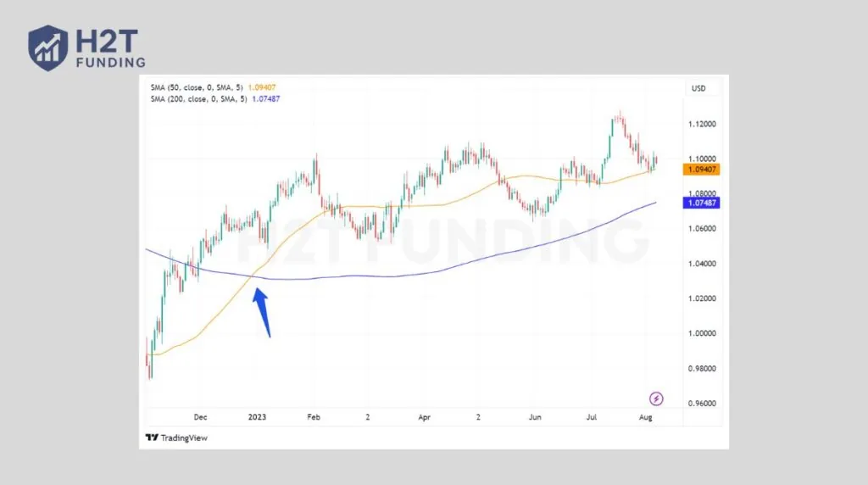This screenshot has height=485, width=868.
Task: Click the SMA 200 value 1.07487 in legend
Action: 266,99
